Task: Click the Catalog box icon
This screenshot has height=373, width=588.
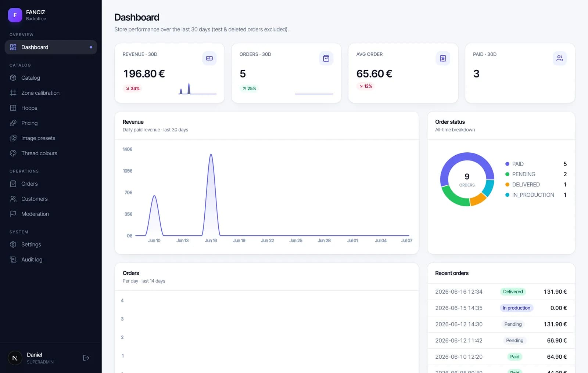Action: (13, 78)
